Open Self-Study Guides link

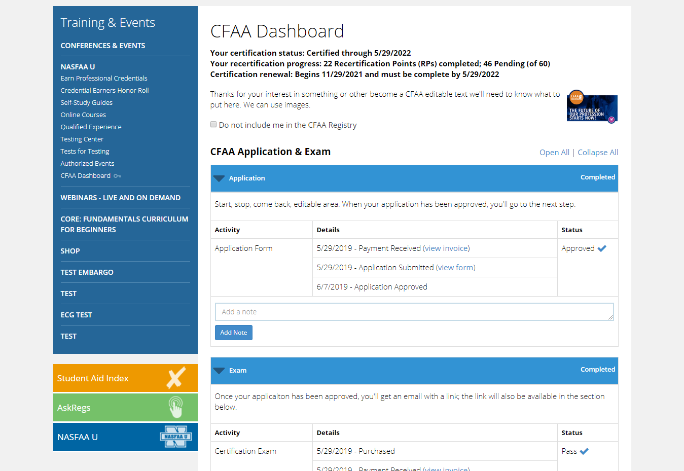pyautogui.click(x=86, y=102)
